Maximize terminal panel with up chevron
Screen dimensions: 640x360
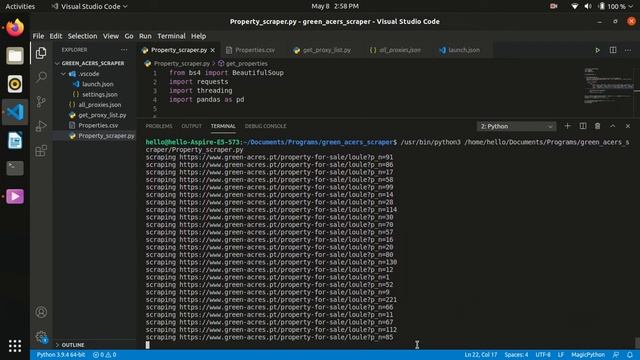[x=613, y=126]
